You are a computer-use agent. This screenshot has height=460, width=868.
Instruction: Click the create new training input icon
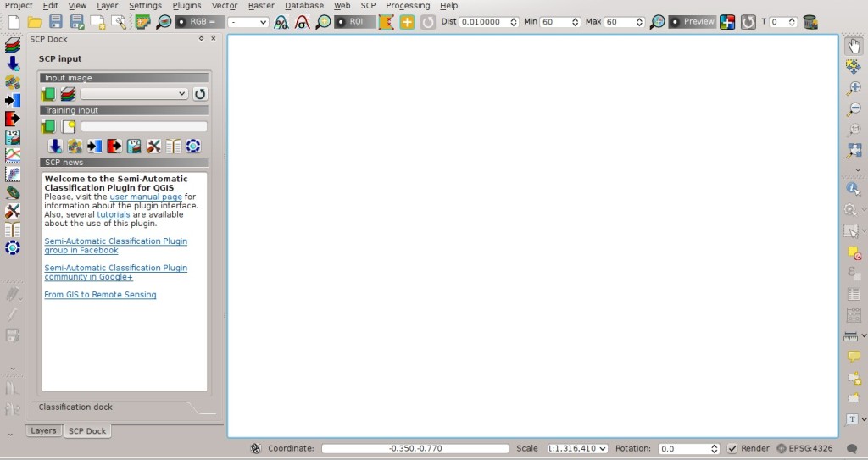(68, 127)
